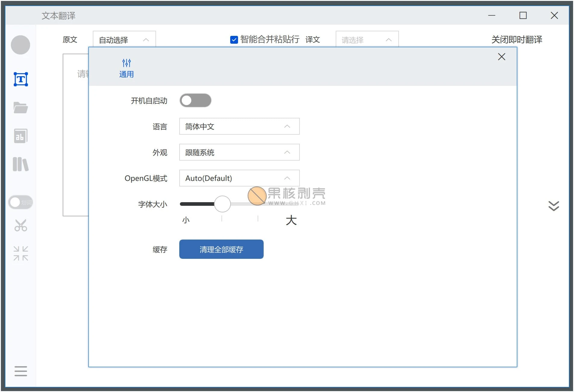Open the dictionary feature
This screenshot has width=574, height=392.
point(20,136)
